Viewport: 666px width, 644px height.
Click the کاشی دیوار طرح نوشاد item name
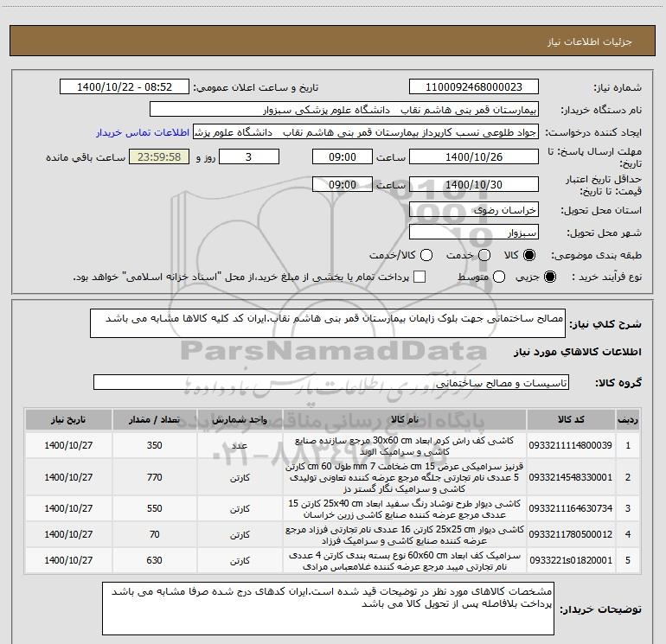405,508
